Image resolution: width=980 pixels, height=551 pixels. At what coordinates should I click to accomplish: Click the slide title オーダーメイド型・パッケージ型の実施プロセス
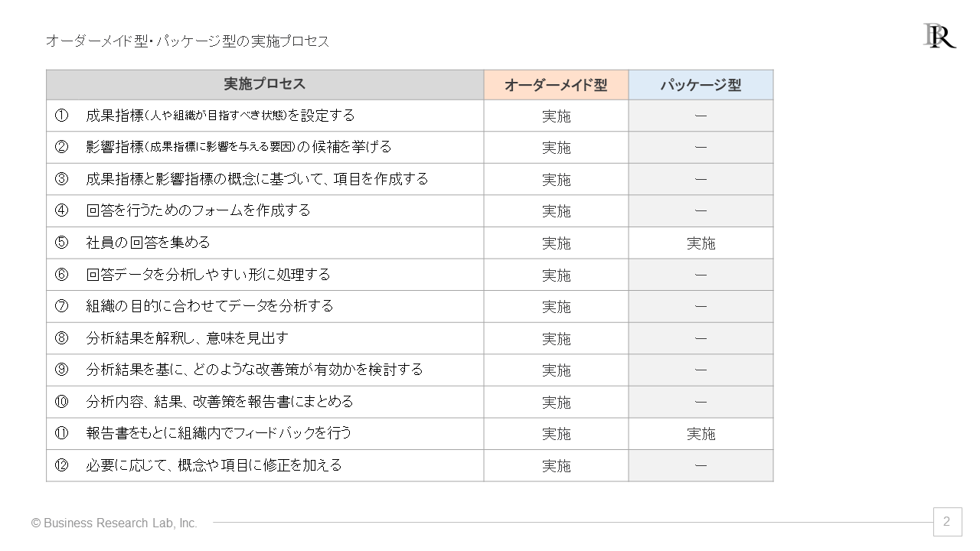188,41
